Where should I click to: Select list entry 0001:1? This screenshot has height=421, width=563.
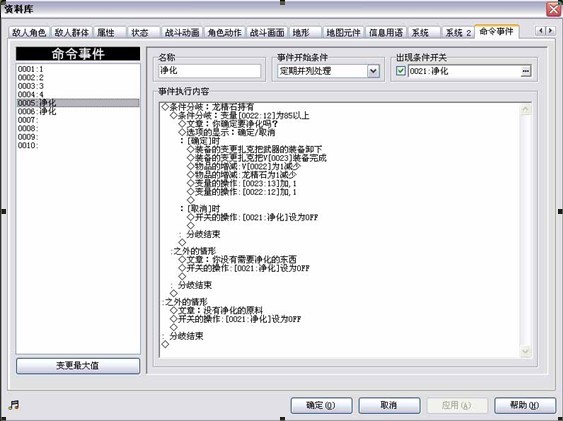tap(78, 69)
